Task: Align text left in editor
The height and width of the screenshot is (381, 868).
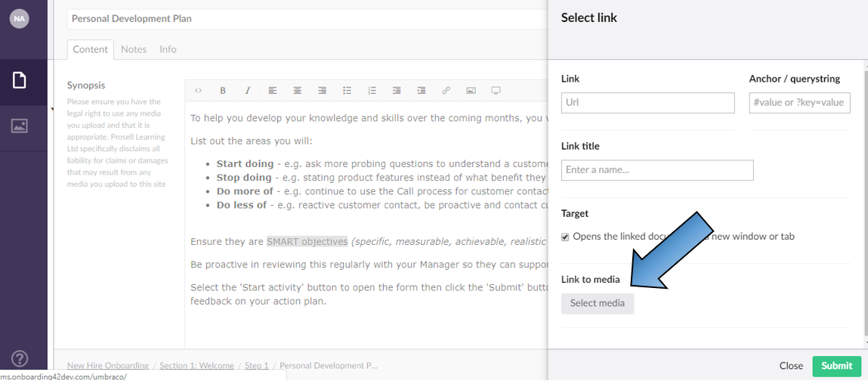Action: tap(273, 90)
